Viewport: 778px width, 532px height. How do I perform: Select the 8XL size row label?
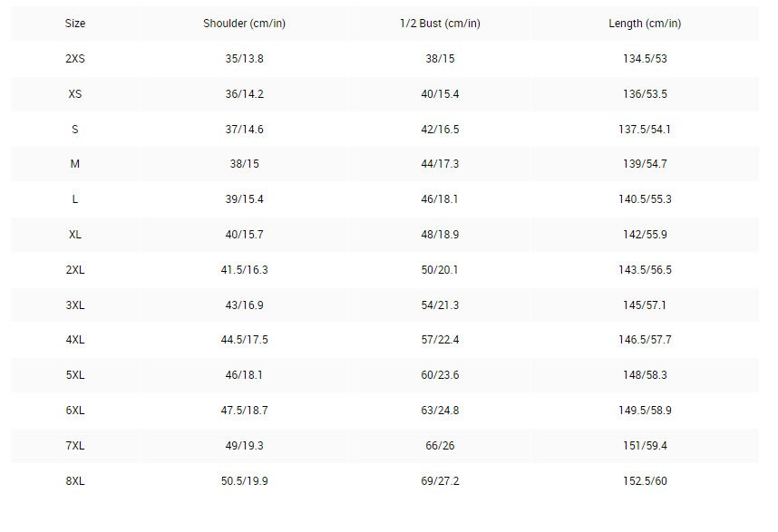[75, 481]
